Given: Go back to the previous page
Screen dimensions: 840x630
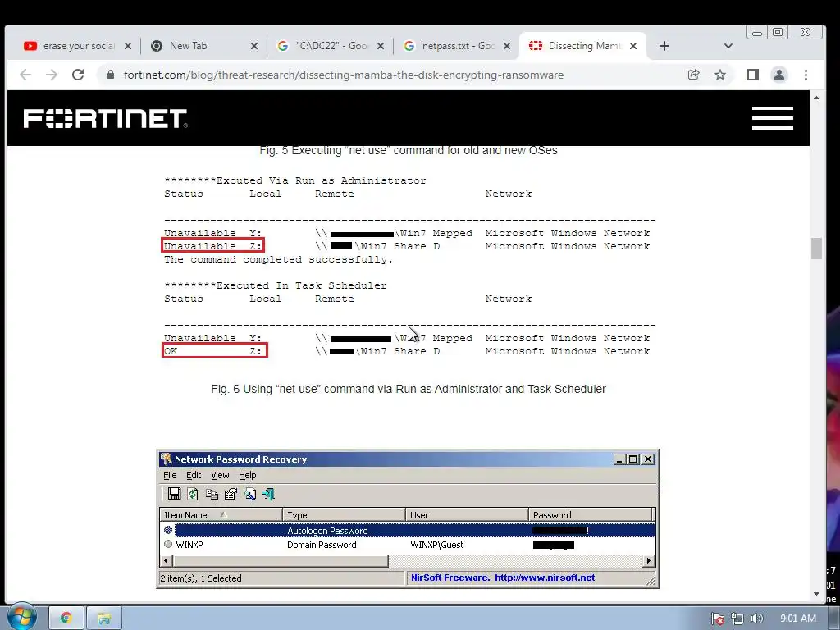Looking at the screenshot, I should click(25, 75).
